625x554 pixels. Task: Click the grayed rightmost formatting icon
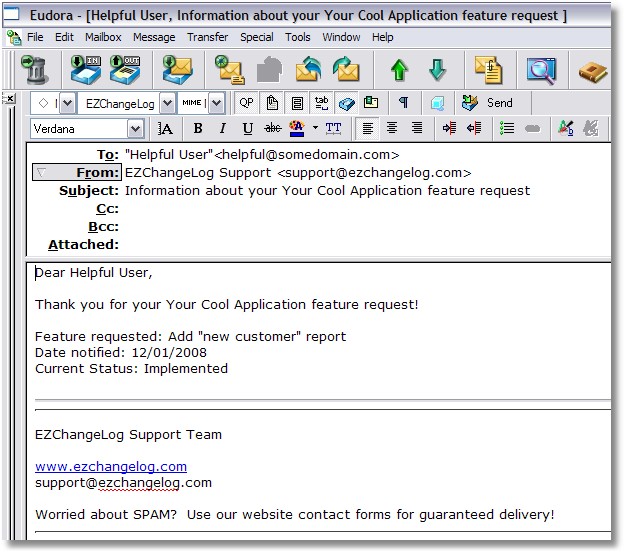pyautogui.click(x=590, y=128)
